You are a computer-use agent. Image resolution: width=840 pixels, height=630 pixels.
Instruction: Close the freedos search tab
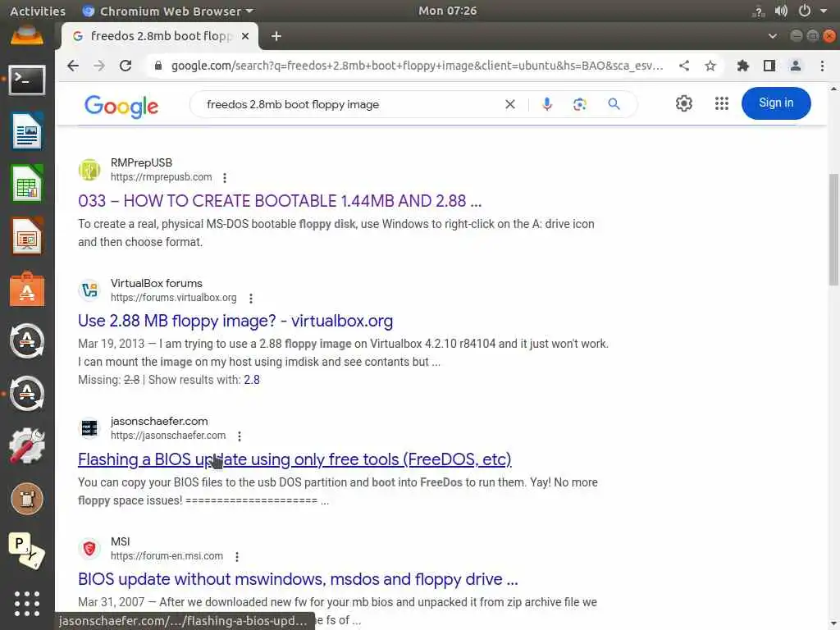tap(244, 36)
